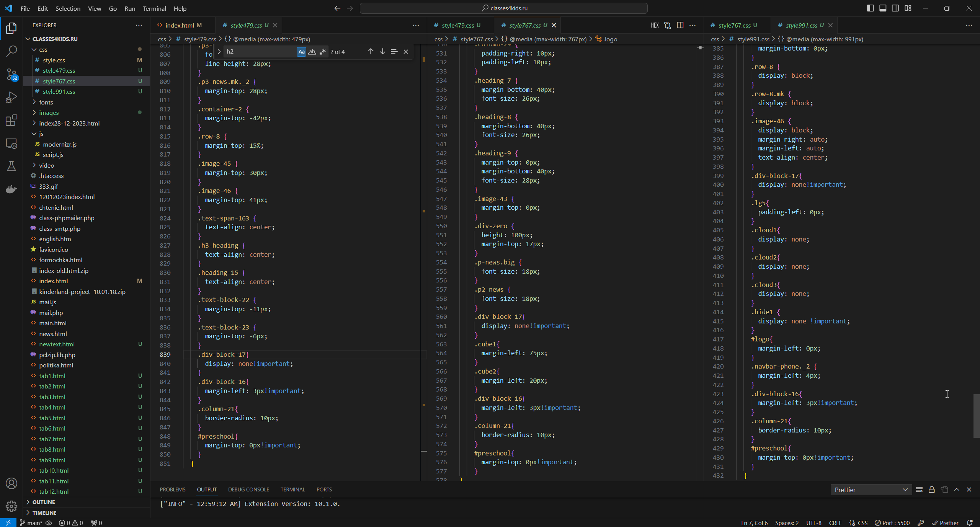The width and height of the screenshot is (980, 527).
Task: Open the Search view in activity bar
Action: tap(11, 51)
